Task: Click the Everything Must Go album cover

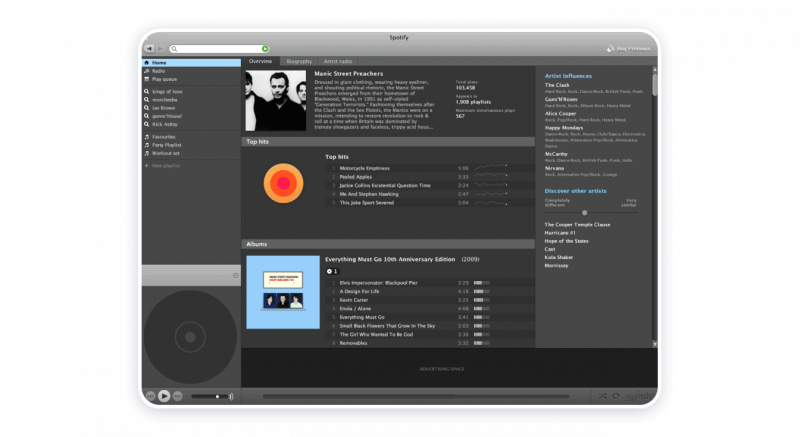Action: pos(283,292)
